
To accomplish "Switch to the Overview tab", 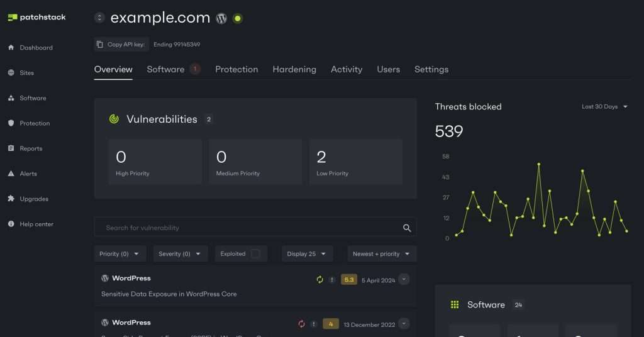I will click(113, 69).
